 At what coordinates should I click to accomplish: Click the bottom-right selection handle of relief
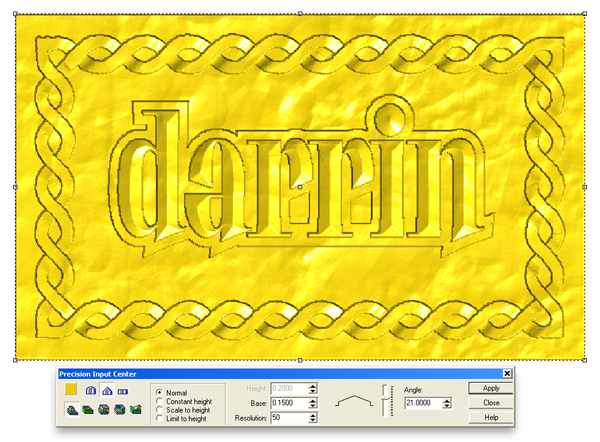tap(584, 360)
